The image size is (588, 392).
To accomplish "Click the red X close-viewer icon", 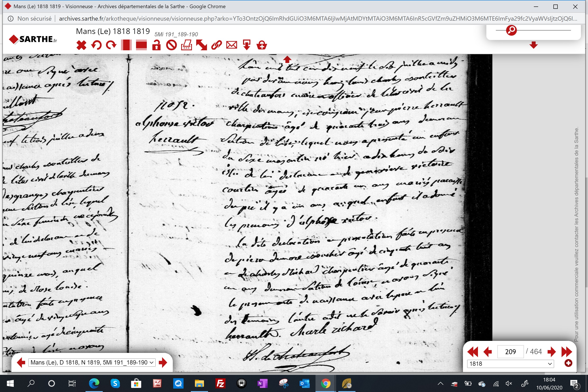I will click(81, 45).
